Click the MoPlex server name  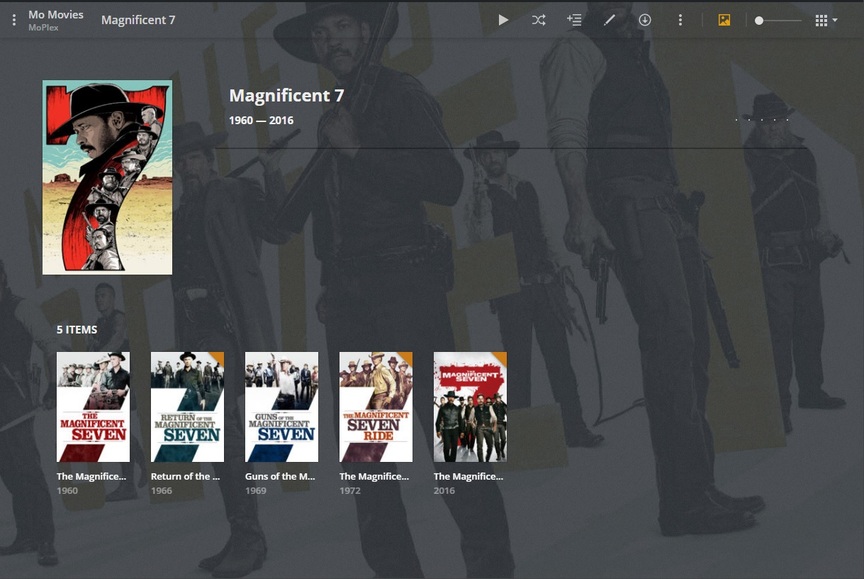(x=43, y=28)
